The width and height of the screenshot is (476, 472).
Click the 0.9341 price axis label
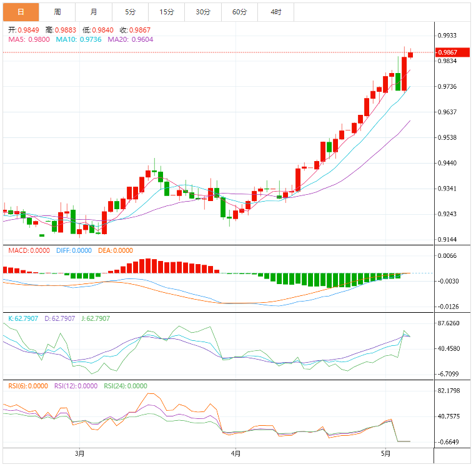[447, 189]
